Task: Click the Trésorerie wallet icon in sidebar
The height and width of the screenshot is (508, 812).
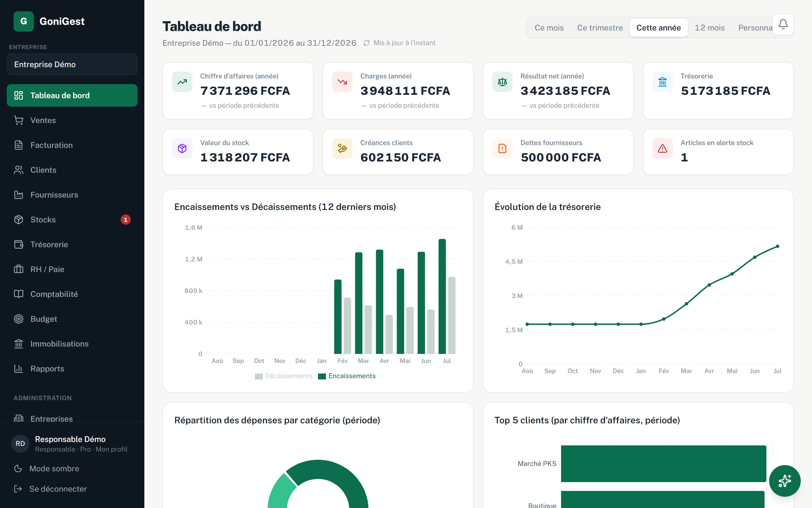Action: pos(18,245)
